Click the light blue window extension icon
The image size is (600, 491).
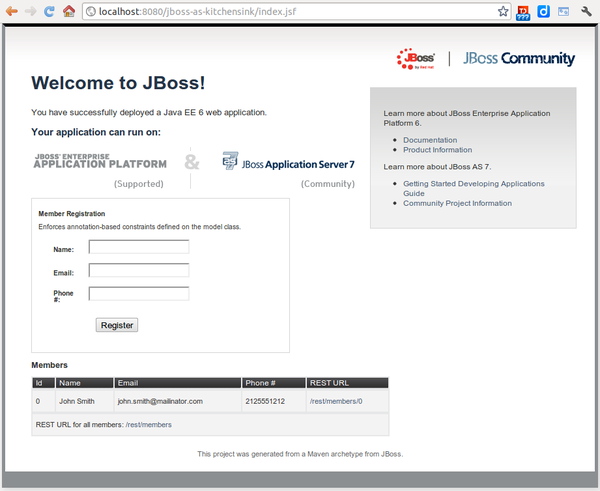click(x=563, y=11)
